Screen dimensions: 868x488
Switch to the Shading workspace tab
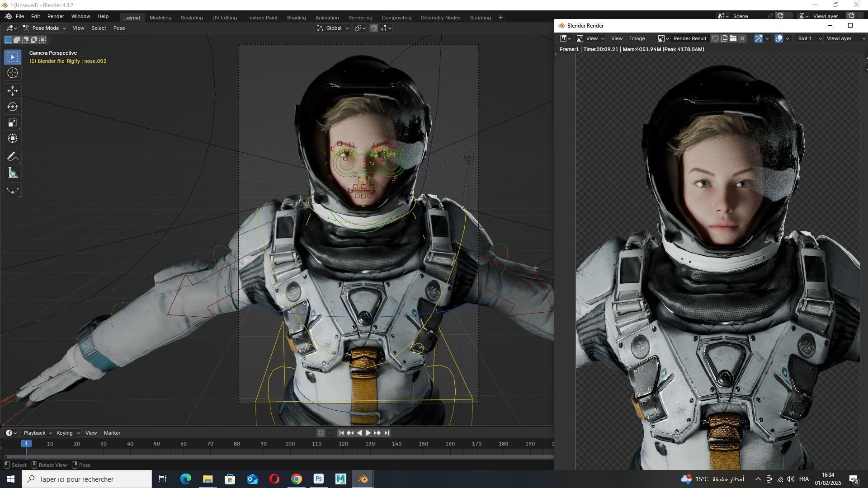[297, 18]
